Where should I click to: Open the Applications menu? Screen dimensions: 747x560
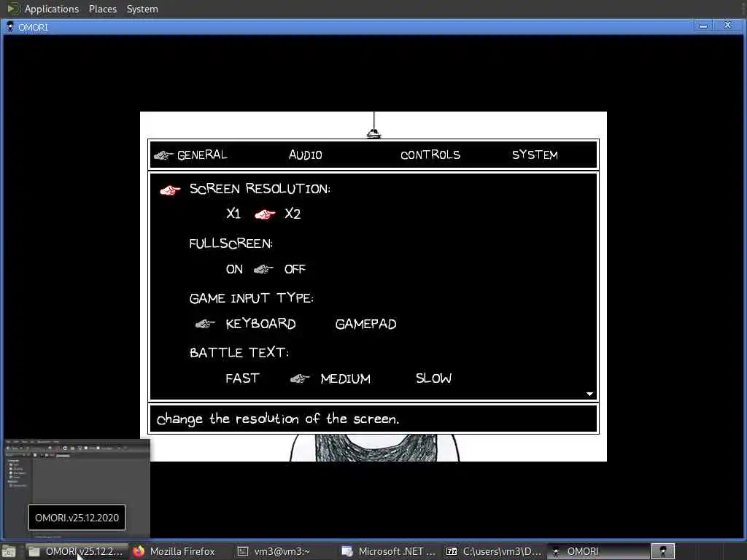tap(52, 9)
